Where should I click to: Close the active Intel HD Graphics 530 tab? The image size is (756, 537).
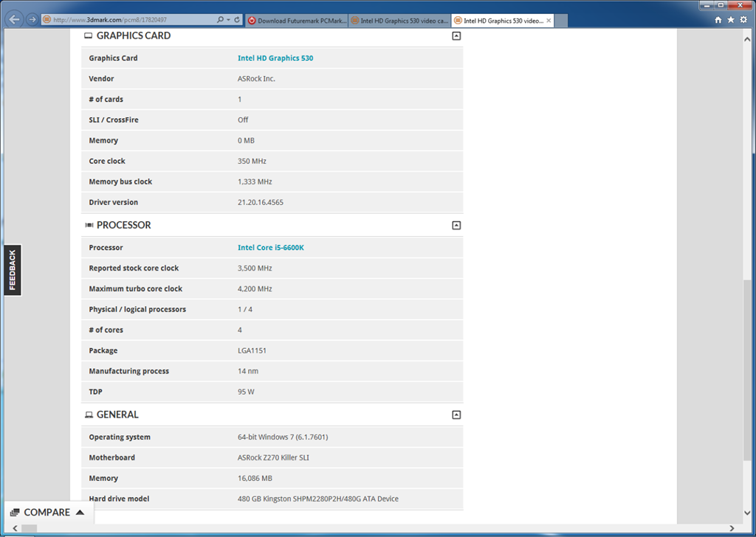click(549, 21)
